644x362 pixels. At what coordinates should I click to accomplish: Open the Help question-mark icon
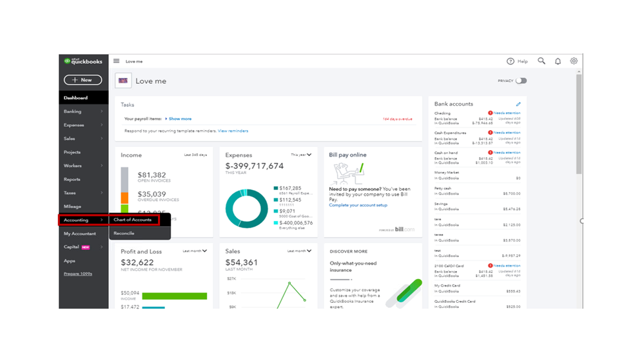click(x=510, y=61)
